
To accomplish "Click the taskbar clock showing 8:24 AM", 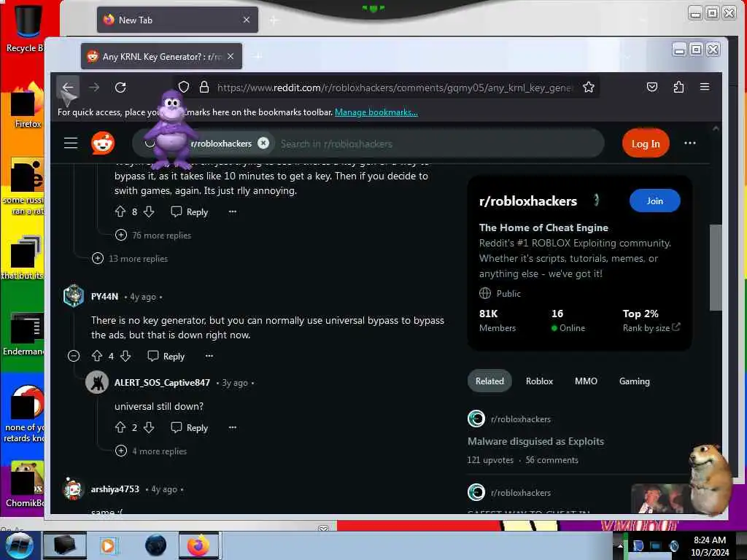I will click(710, 546).
